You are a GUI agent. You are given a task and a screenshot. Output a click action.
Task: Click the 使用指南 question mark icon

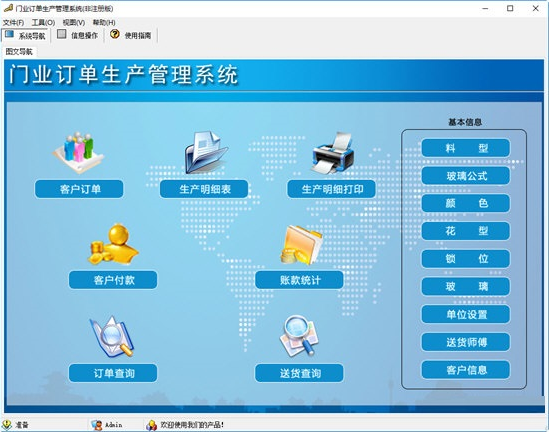point(114,34)
